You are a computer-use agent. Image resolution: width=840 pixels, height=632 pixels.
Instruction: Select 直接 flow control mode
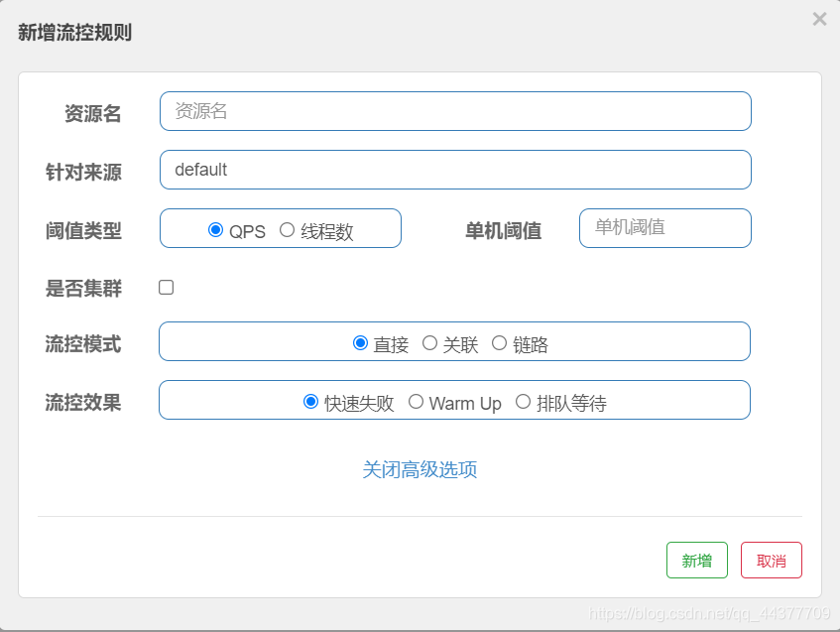(x=361, y=343)
